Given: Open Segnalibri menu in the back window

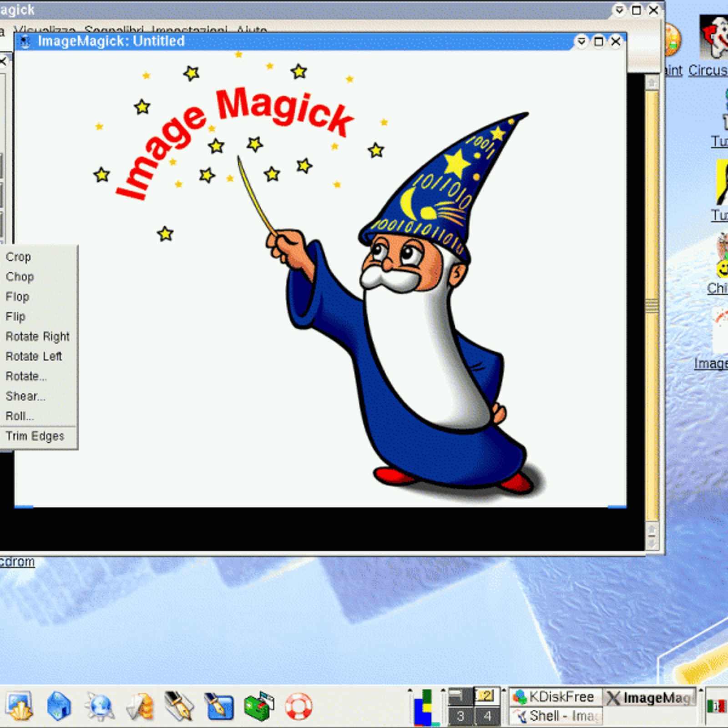Looking at the screenshot, I should coord(114,30).
